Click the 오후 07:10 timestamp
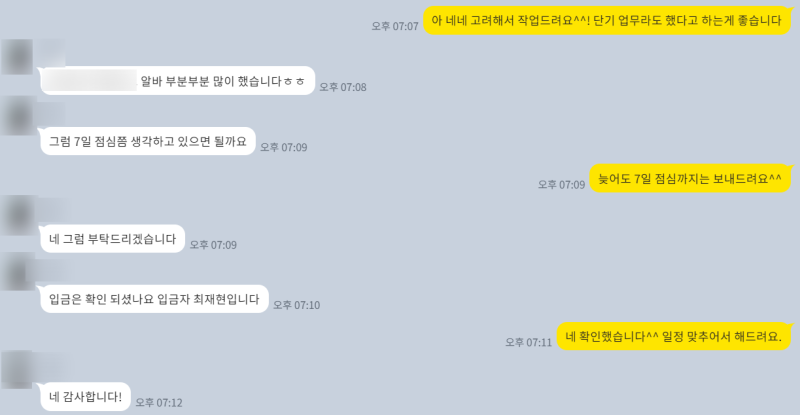800x415 pixels. (296, 305)
